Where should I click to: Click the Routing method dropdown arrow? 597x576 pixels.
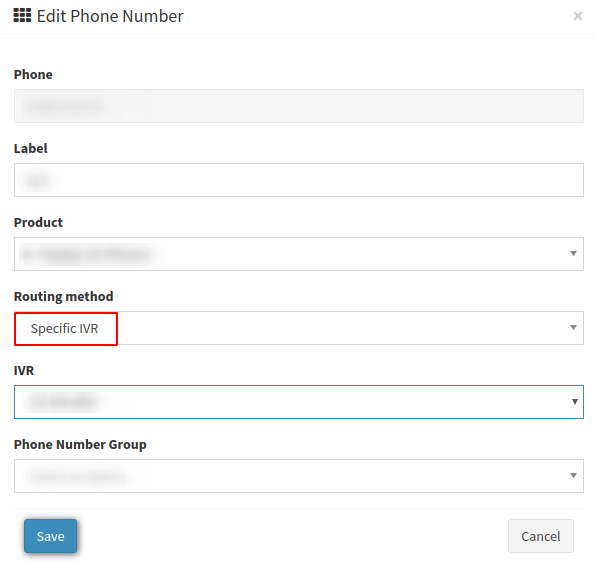coord(573,327)
